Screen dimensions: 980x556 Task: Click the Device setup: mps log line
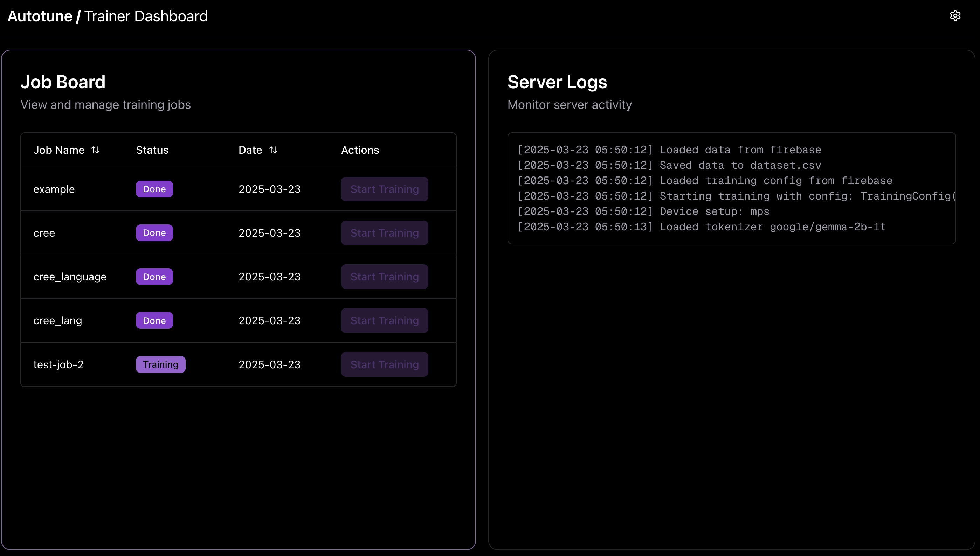click(643, 211)
